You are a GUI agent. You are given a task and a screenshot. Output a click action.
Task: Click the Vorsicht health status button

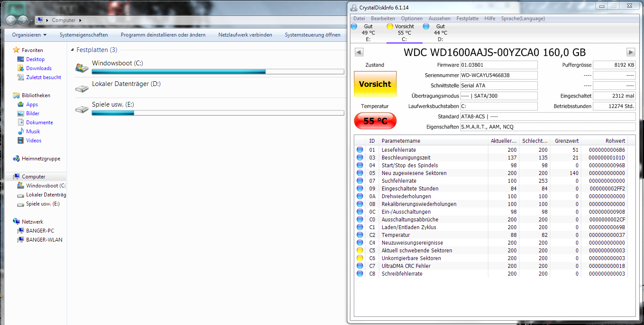tap(375, 84)
